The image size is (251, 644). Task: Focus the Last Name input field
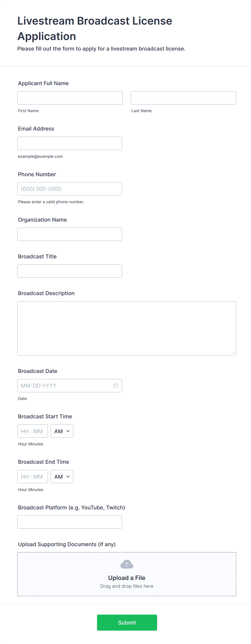(183, 98)
